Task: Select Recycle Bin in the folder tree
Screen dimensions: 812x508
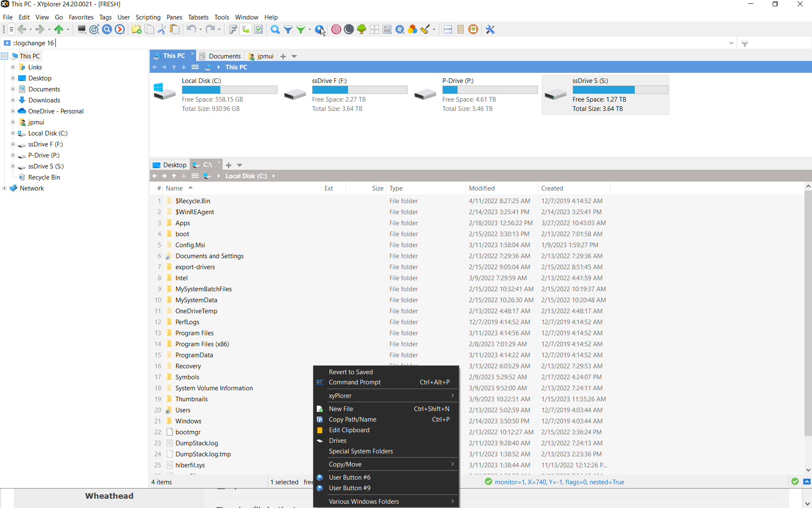Action: click(x=44, y=177)
